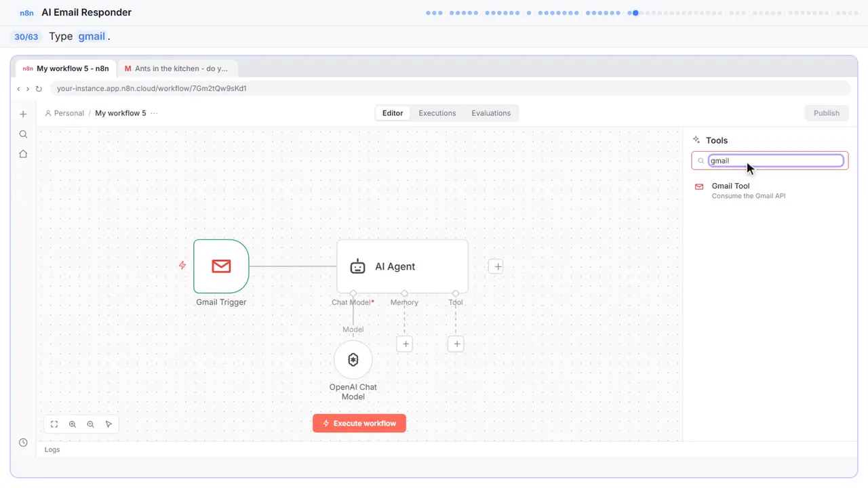Open the history clock icon at sidebar bottom
This screenshot has height=488, width=868.
tap(23, 443)
